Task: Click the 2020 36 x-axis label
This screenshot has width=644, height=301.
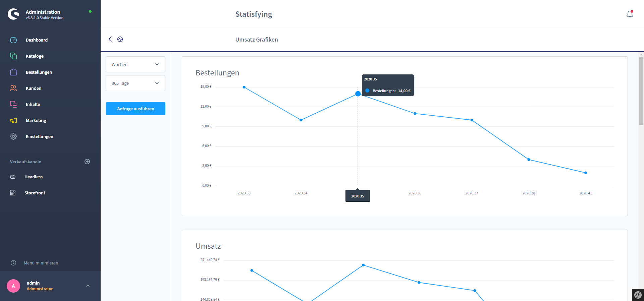Action: [x=415, y=193]
